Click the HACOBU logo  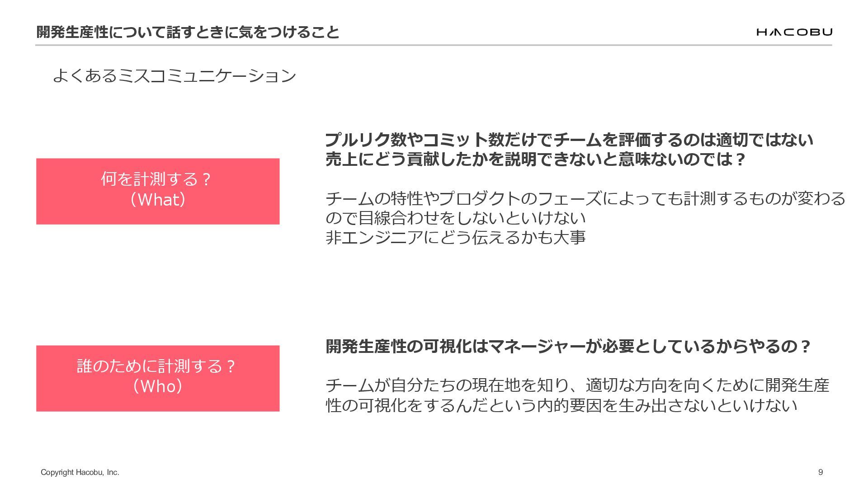coord(794,32)
